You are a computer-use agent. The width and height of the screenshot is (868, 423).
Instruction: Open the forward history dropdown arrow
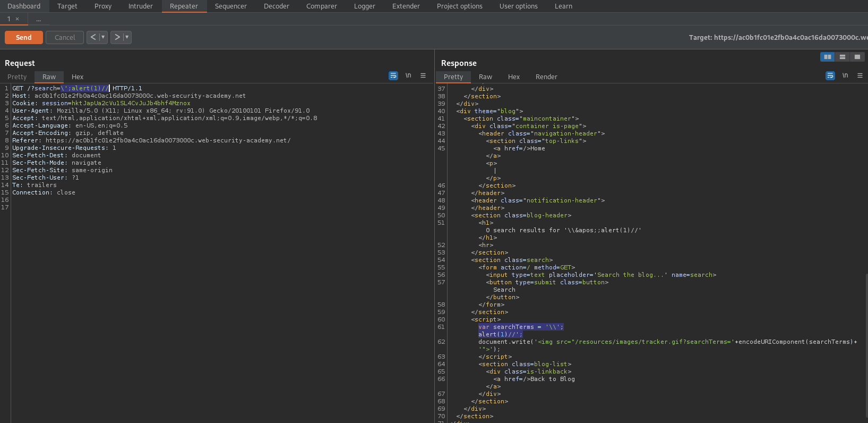point(127,37)
